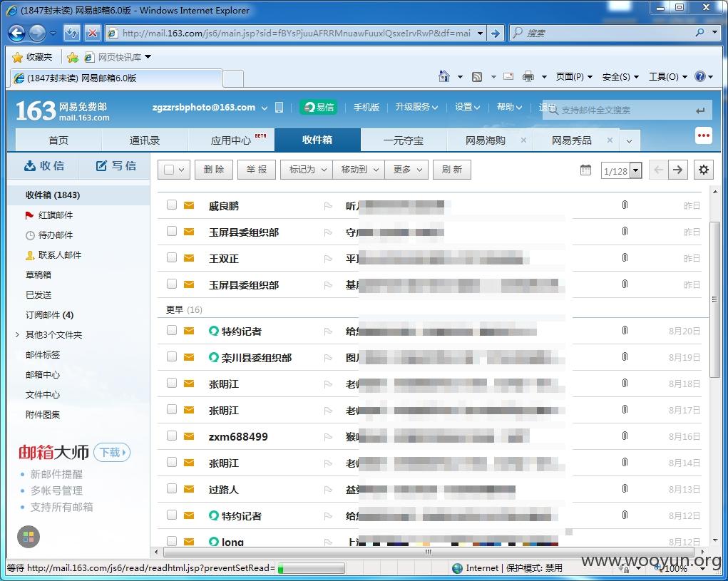Click the 收信 receive mail button
This screenshot has height=581, width=728.
coord(44,166)
